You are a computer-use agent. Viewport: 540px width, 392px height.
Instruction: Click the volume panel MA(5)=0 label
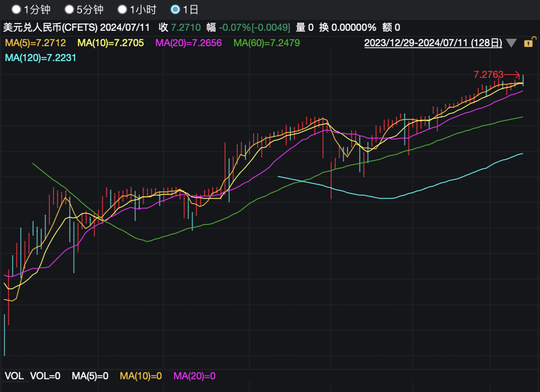pyautogui.click(x=90, y=376)
